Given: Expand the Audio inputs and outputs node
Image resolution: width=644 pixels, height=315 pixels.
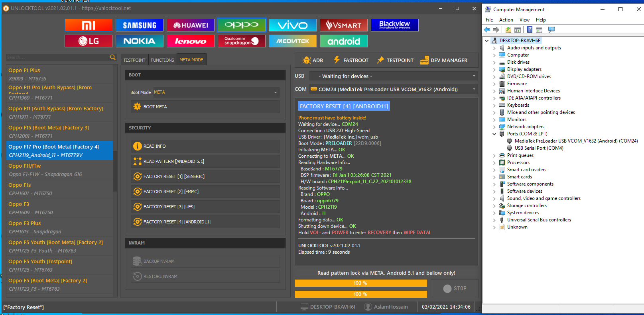Looking at the screenshot, I should click(x=494, y=48).
